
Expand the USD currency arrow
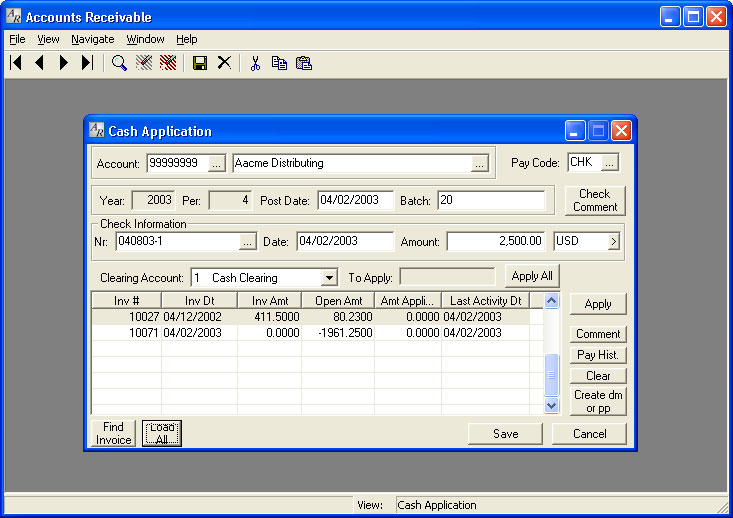613,242
